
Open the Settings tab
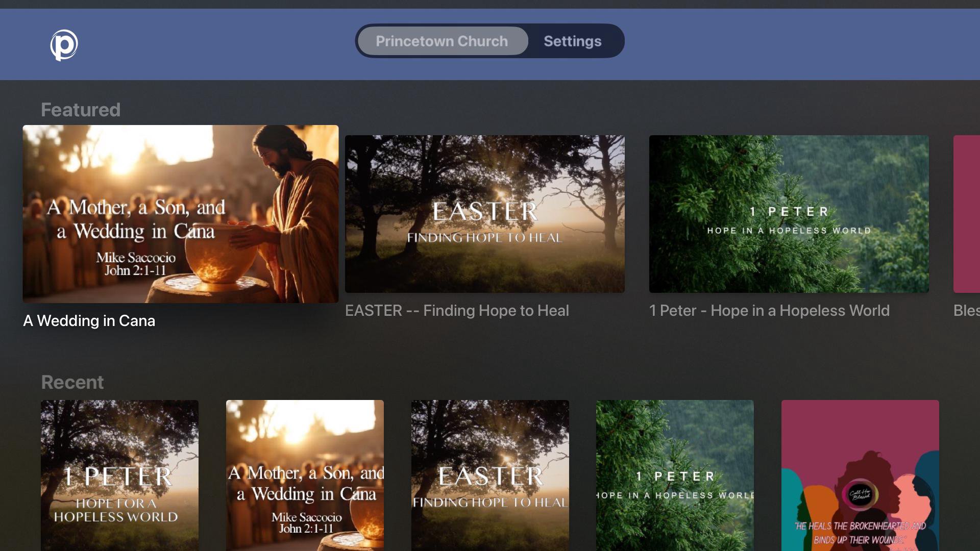(x=572, y=41)
